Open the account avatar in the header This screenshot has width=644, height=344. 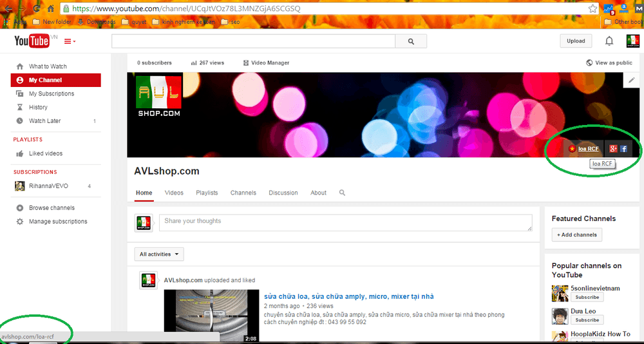pos(633,41)
